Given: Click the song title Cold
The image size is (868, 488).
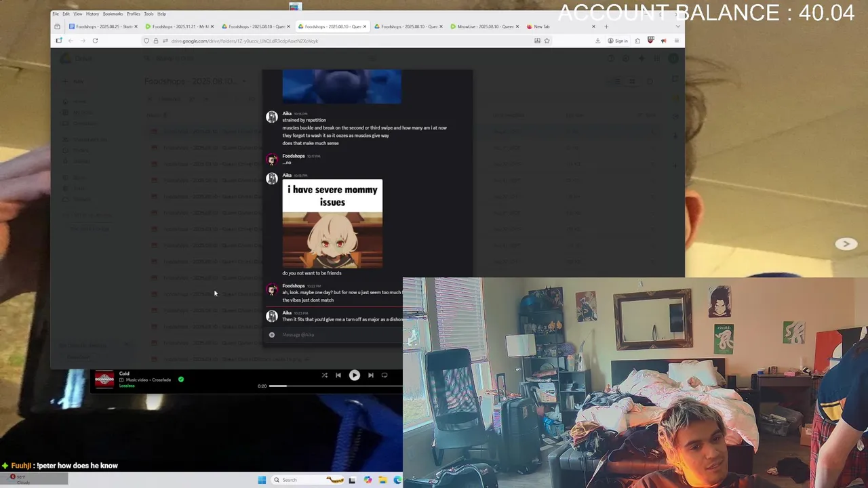Looking at the screenshot, I should 124,373.
